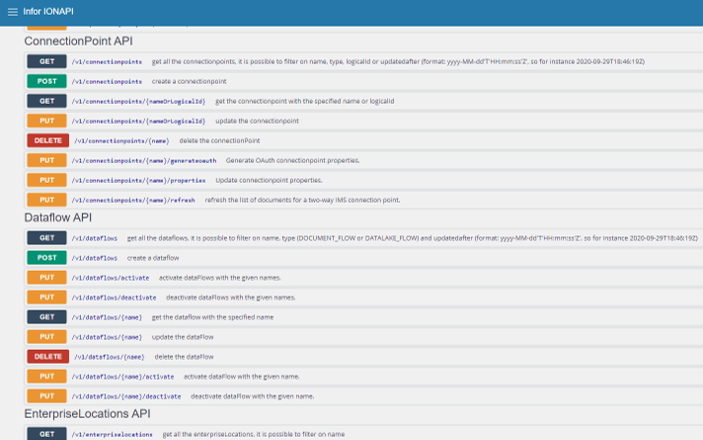Screen dimensions: 703x440
Task: Click 'deactivate dataFlows with the given names' text
Action: click(230, 297)
